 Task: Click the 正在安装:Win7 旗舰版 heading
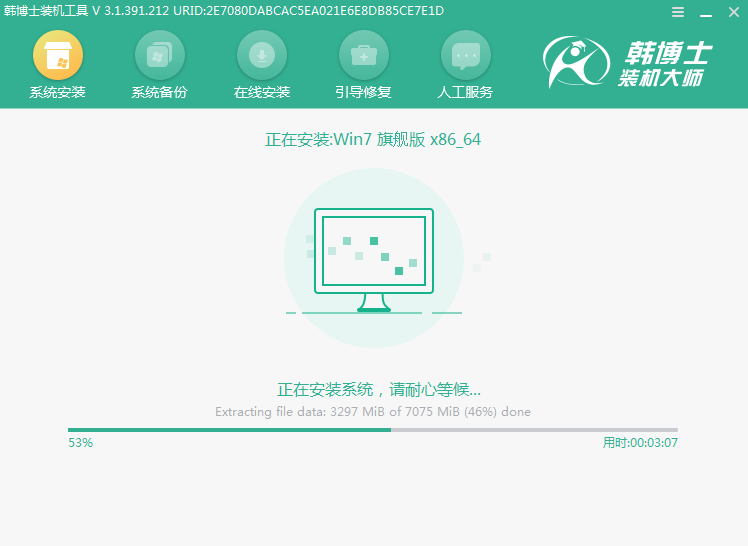[373, 140]
